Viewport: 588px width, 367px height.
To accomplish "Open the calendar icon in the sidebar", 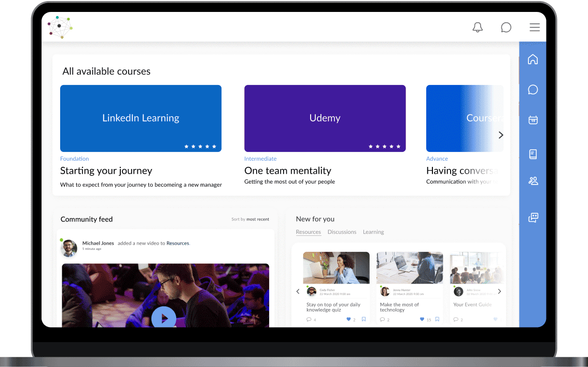I will (533, 119).
